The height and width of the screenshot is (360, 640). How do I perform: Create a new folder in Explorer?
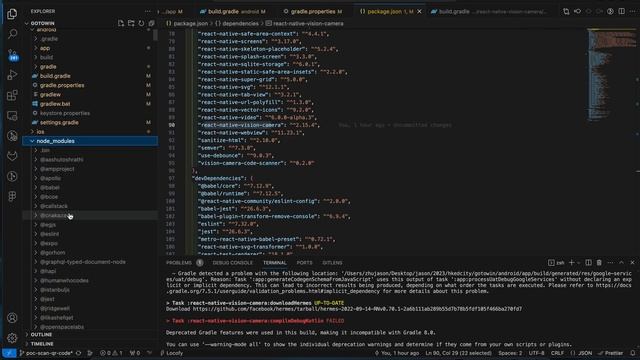[131, 23]
